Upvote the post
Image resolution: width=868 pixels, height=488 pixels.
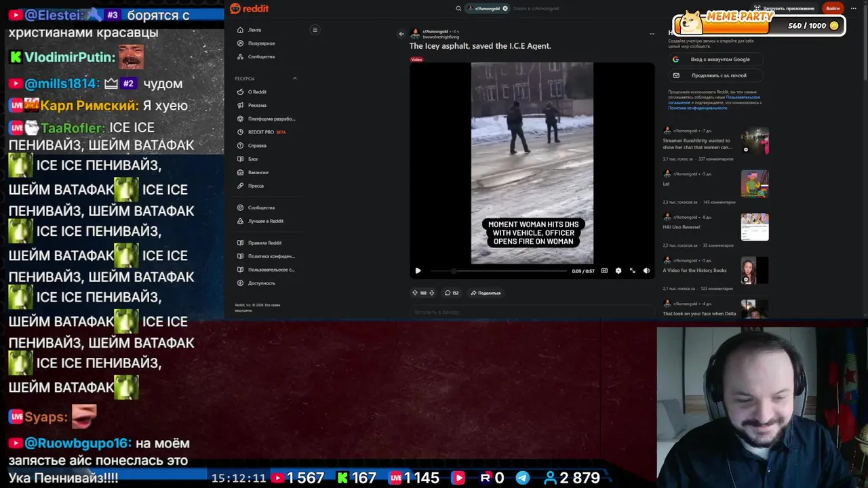(415, 293)
